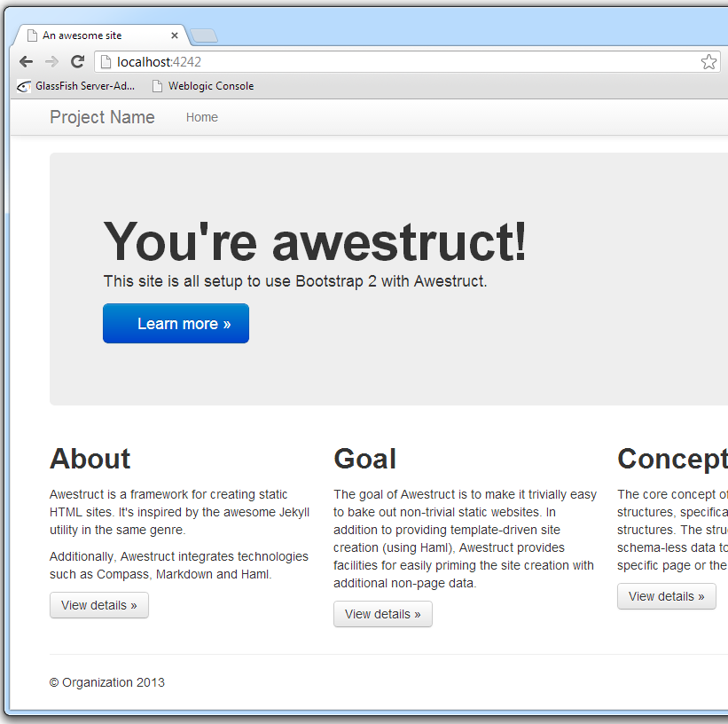The width and height of the screenshot is (728, 724).
Task: Close the An awesome site tab
Action: point(175,35)
